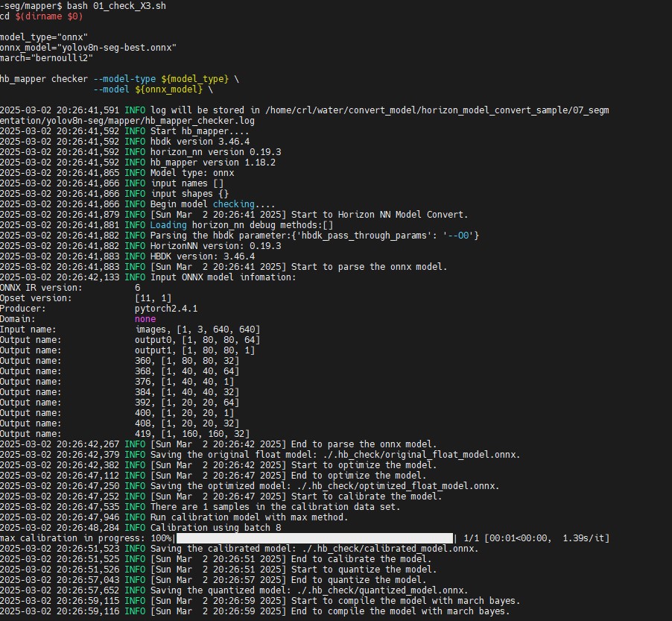Click the images input shape [1, 3, 640, 640]
672x621 pixels.
tap(197, 329)
